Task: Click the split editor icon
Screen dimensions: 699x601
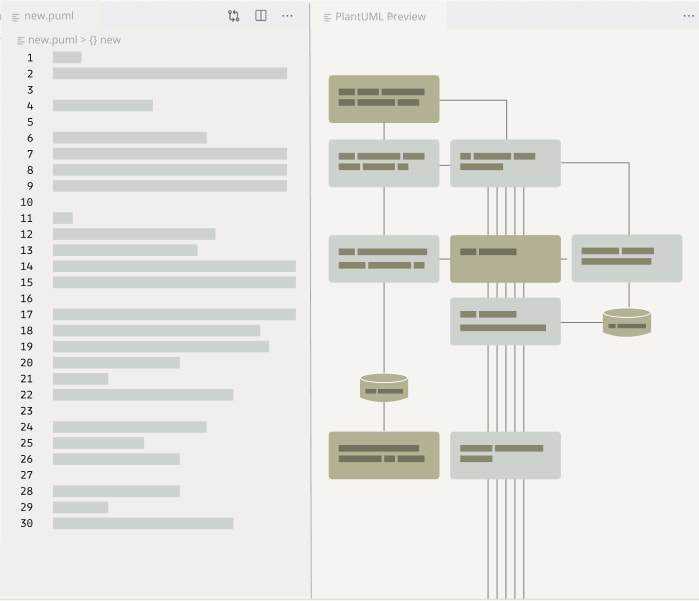Action: click(260, 16)
